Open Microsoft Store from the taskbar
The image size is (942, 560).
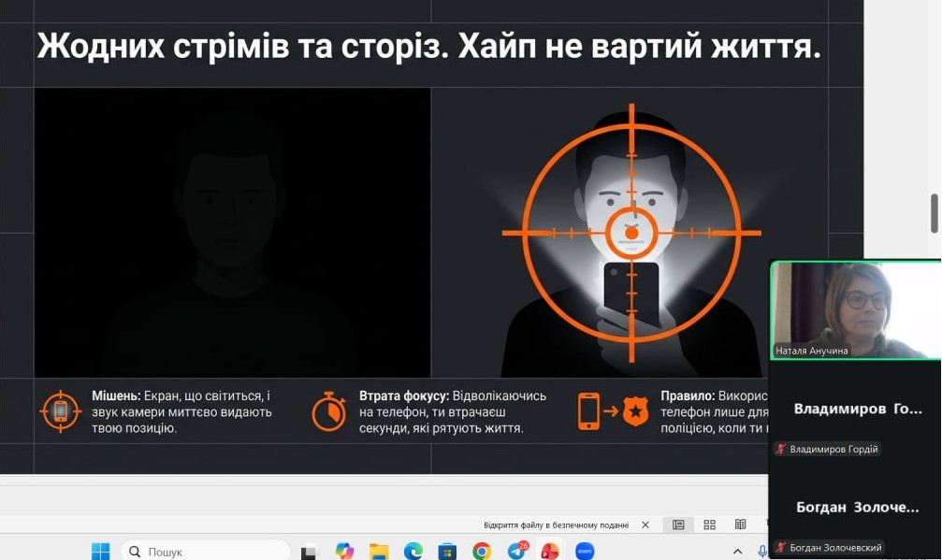447,551
